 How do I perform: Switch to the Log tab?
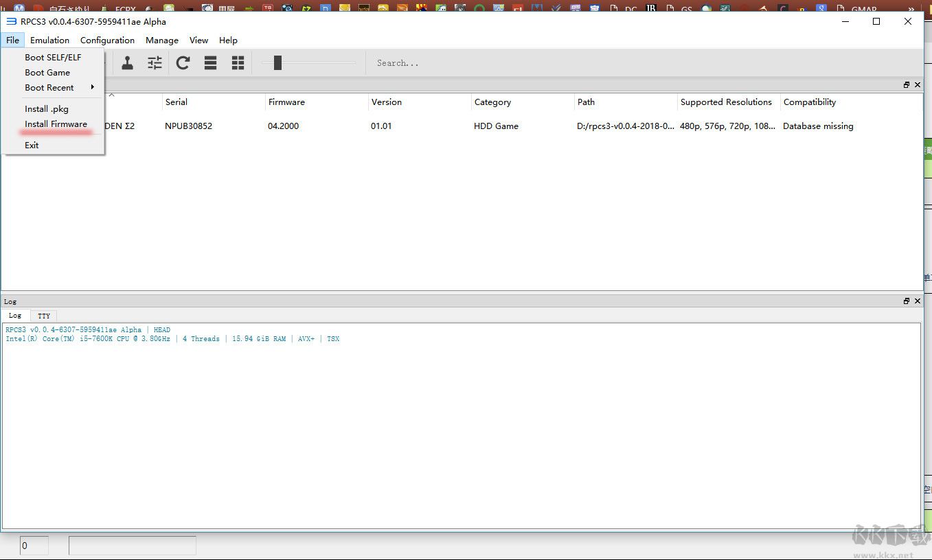tap(14, 316)
